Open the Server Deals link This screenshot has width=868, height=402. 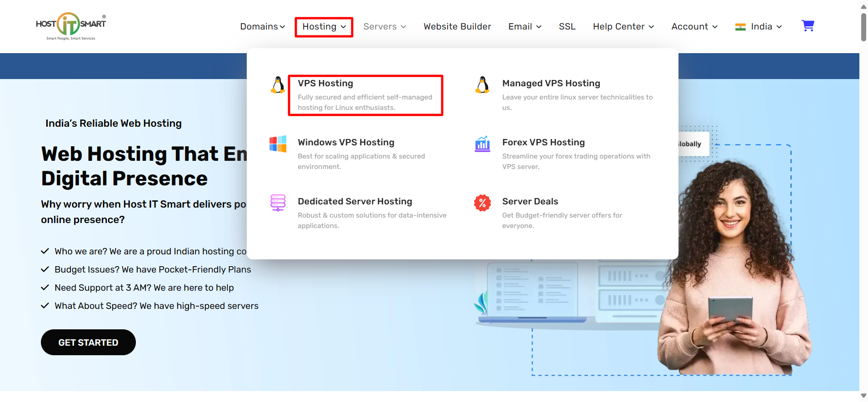coord(530,201)
